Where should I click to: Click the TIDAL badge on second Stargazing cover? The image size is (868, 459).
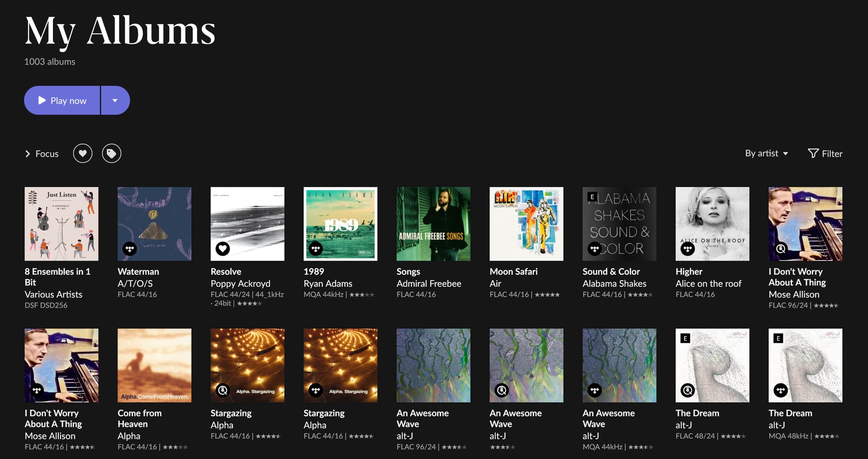pyautogui.click(x=316, y=390)
